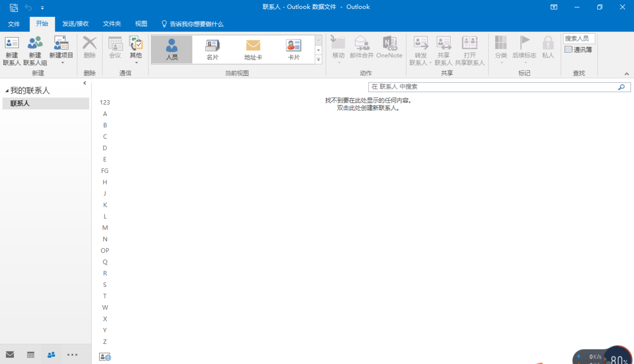Minimize the folder pane
The width and height of the screenshot is (634, 364).
tap(85, 83)
